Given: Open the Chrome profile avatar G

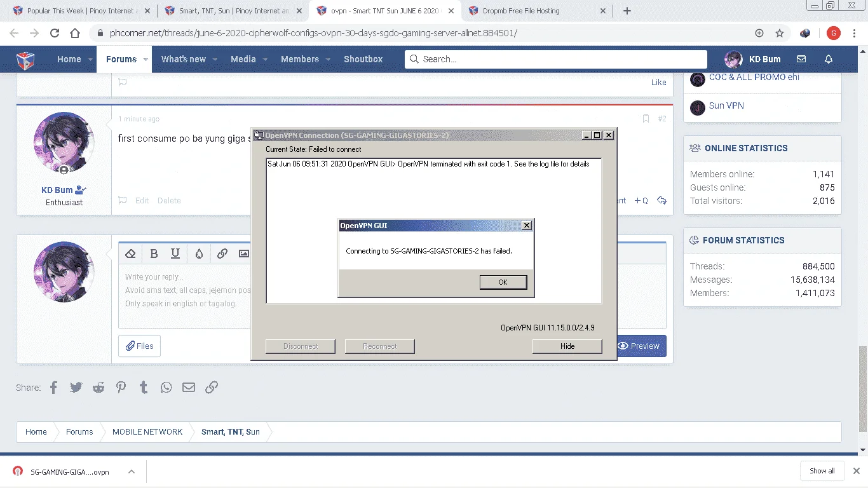Looking at the screenshot, I should click(834, 33).
